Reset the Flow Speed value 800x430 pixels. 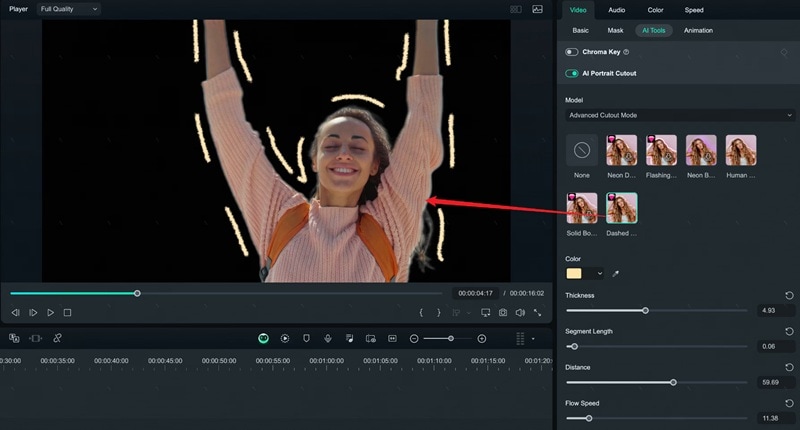[789, 403]
